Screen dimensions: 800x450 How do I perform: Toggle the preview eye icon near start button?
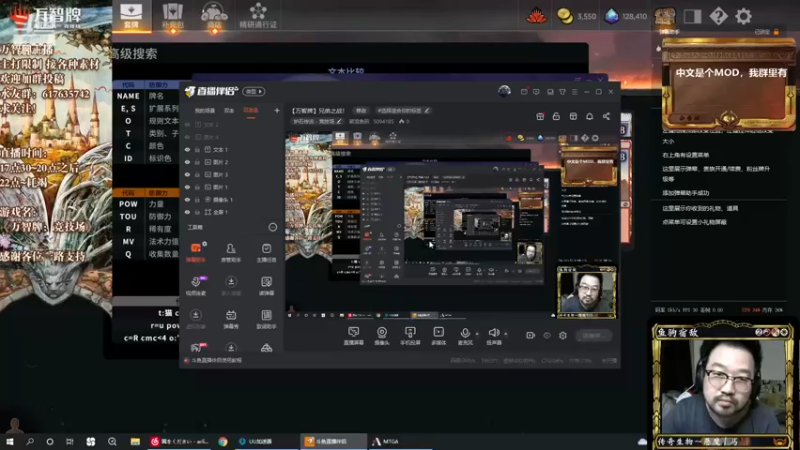(547, 335)
